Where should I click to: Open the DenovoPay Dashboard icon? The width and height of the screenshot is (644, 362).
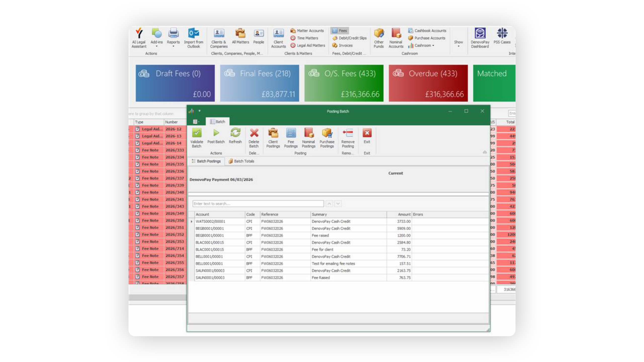[480, 33]
